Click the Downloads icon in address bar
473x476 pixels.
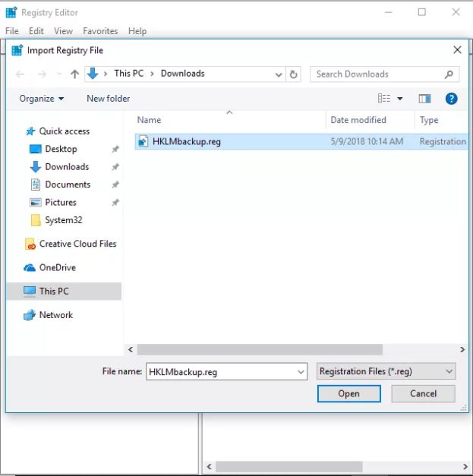point(93,74)
